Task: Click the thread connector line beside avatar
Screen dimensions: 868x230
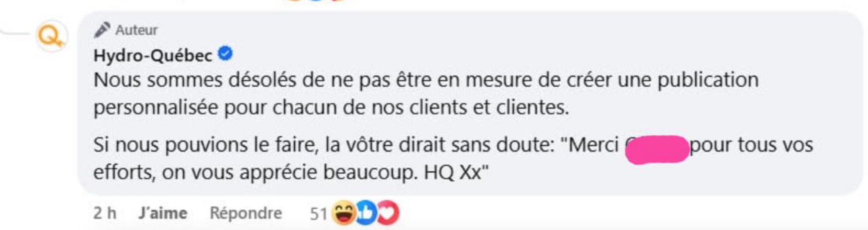Action: tap(16, 32)
